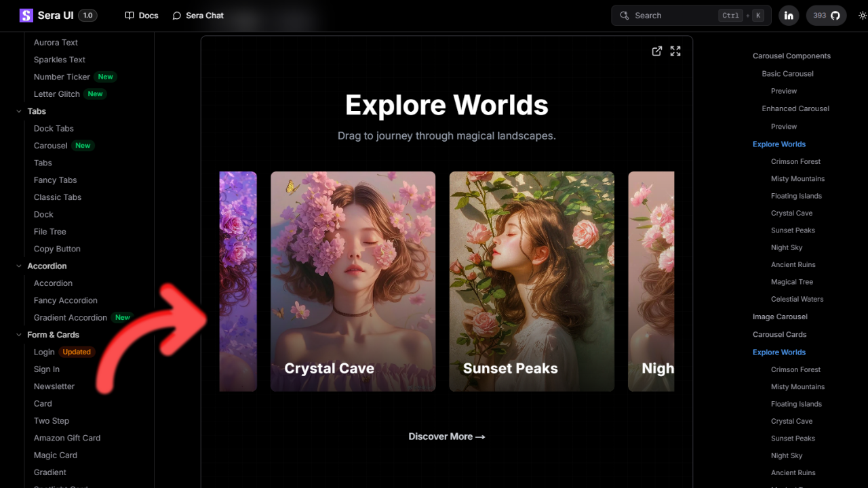
Task: Open the LinkedIn profile icon
Action: coord(789,16)
